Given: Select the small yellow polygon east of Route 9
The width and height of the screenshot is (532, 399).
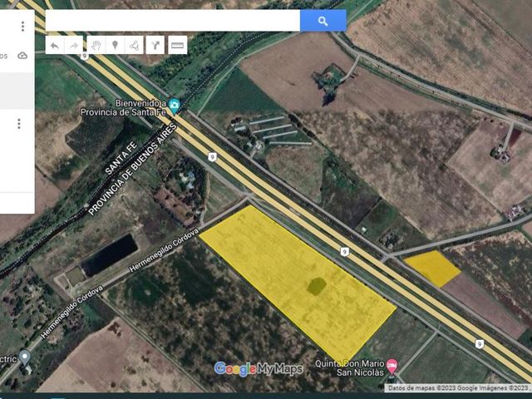Looking at the screenshot, I should 432,268.
